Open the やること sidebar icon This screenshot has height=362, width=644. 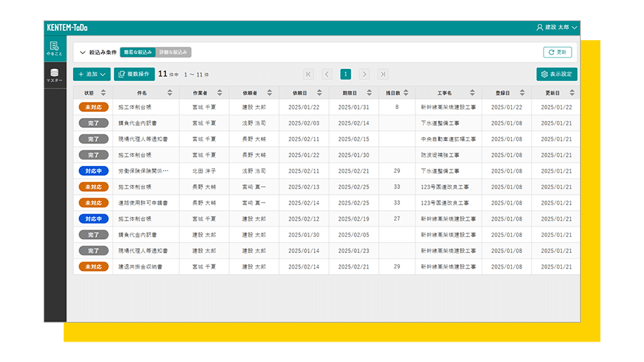click(x=55, y=49)
